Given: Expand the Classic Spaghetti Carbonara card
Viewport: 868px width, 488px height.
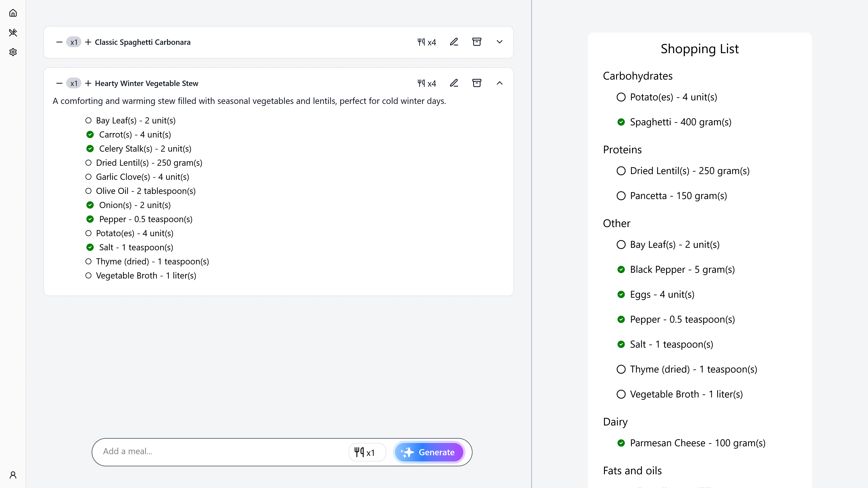Looking at the screenshot, I should tap(499, 42).
